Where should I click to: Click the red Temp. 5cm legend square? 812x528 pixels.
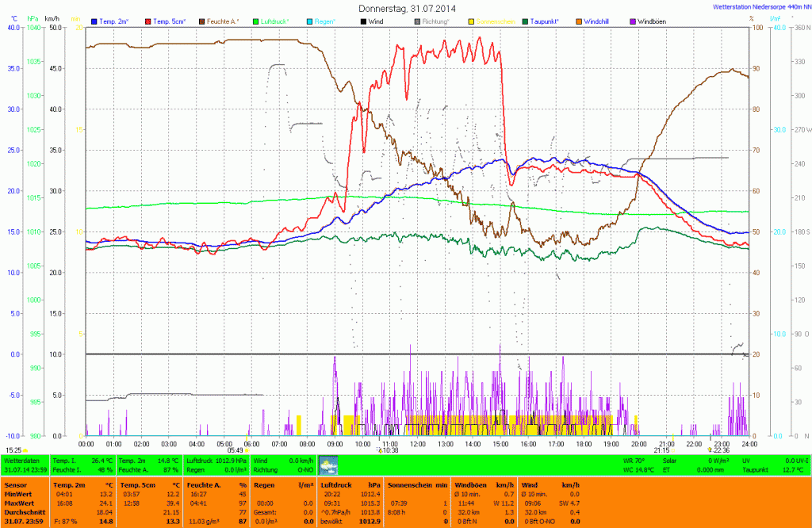(x=147, y=21)
